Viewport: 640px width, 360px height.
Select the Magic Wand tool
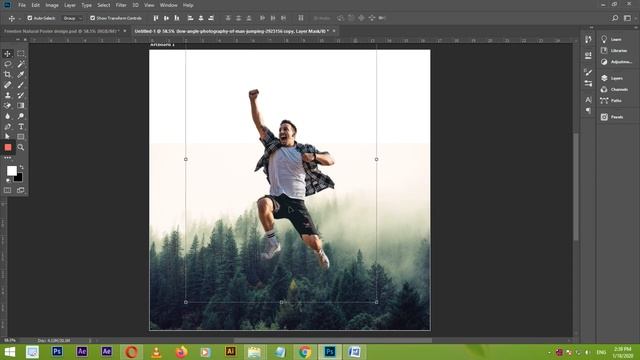pyautogui.click(x=21, y=64)
